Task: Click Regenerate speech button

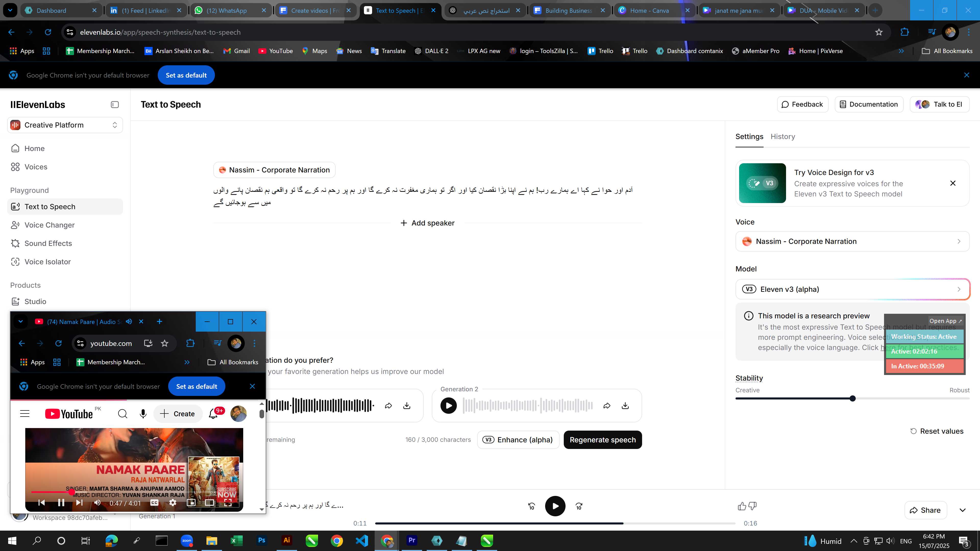Action: [x=603, y=440]
